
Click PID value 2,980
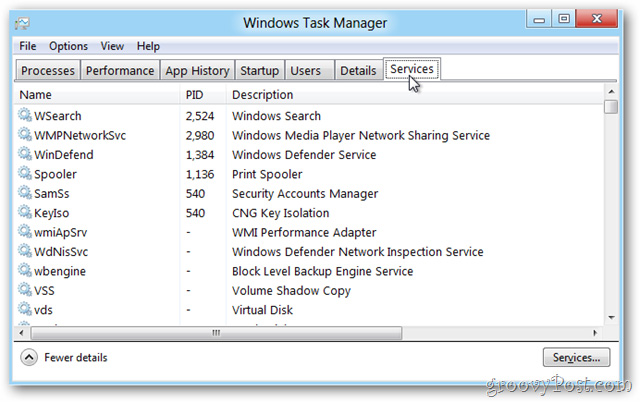pos(200,135)
